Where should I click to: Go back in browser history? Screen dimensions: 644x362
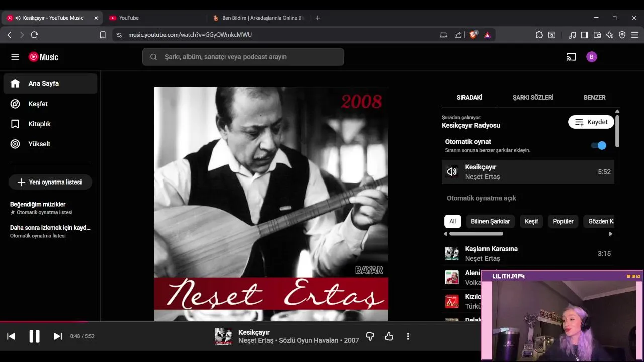(x=9, y=35)
